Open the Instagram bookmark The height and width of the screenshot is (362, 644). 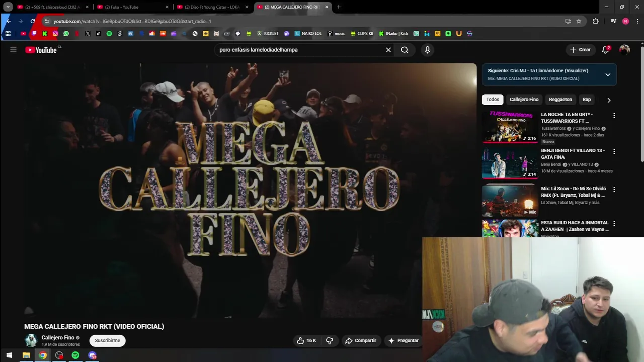(55, 34)
